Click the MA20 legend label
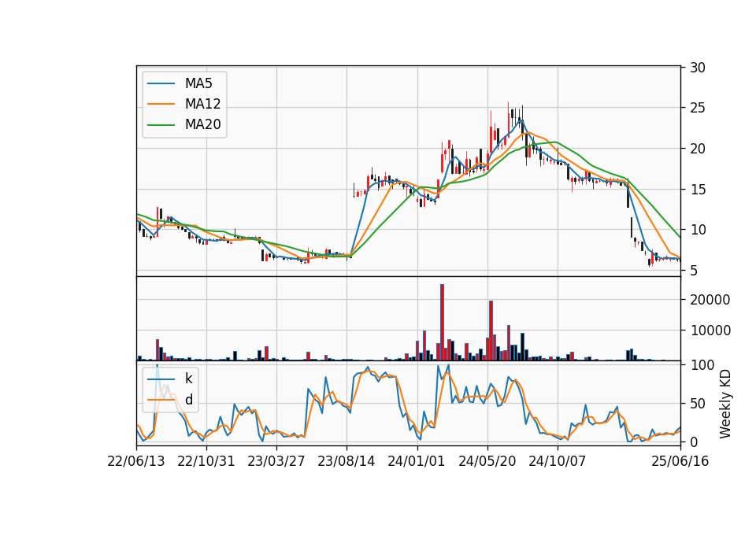The image size is (756, 543). click(202, 124)
